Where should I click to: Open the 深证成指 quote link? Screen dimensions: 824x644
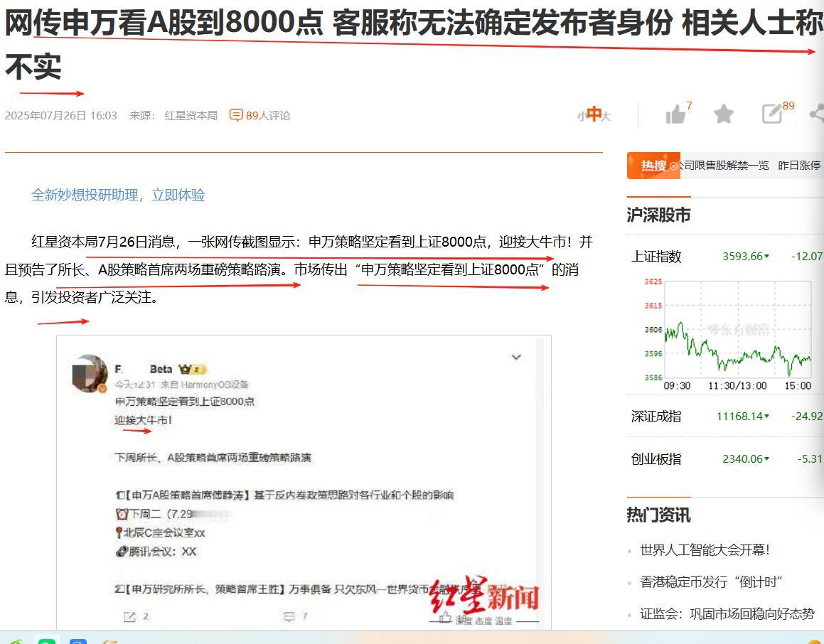(656, 417)
